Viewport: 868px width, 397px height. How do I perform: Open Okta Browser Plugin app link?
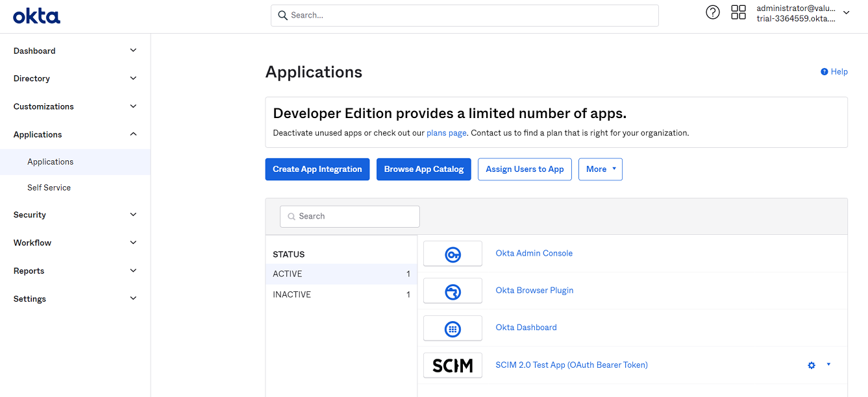pyautogui.click(x=535, y=291)
